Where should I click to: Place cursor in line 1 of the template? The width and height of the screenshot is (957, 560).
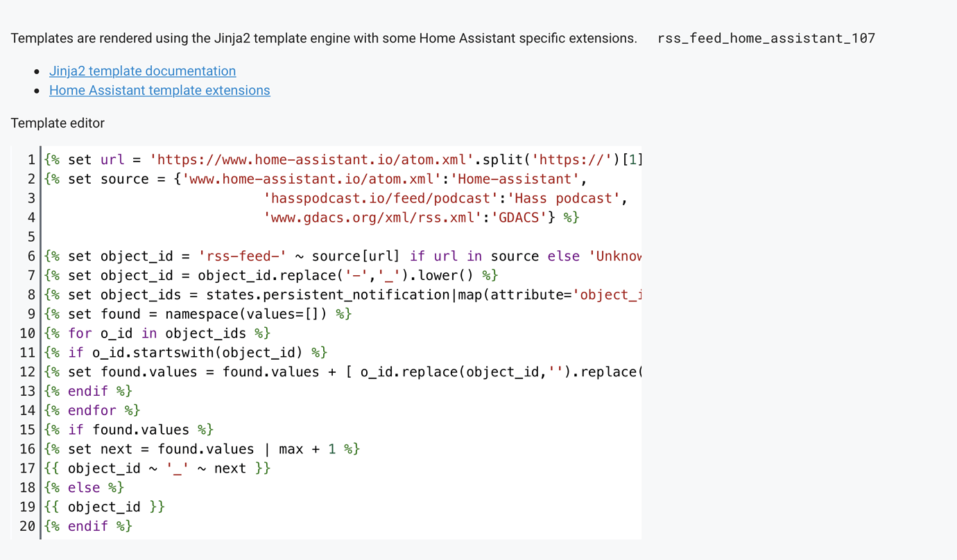tap(277, 159)
